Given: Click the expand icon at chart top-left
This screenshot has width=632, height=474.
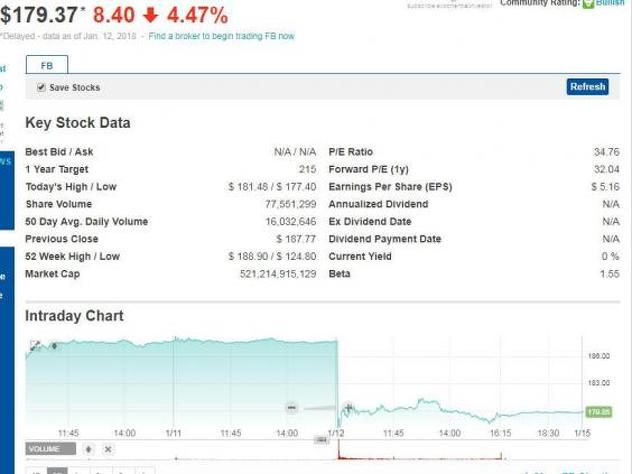Looking at the screenshot, I should click(x=35, y=346).
